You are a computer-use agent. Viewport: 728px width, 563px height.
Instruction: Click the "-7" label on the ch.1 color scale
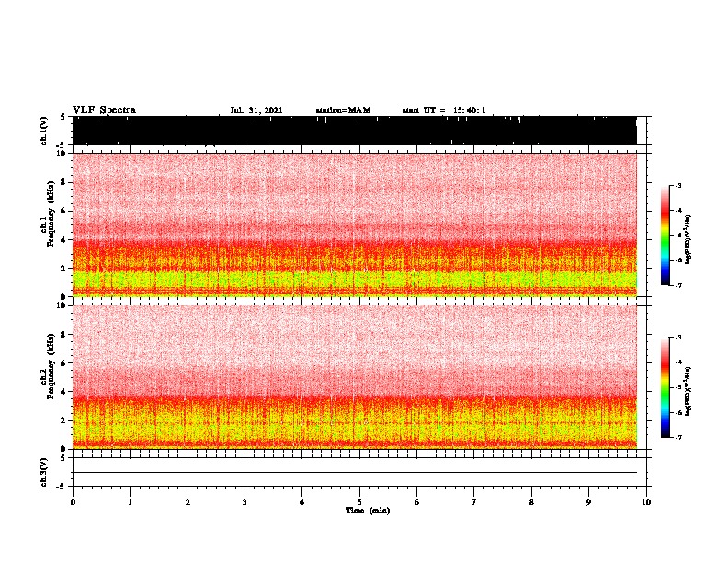[678, 285]
